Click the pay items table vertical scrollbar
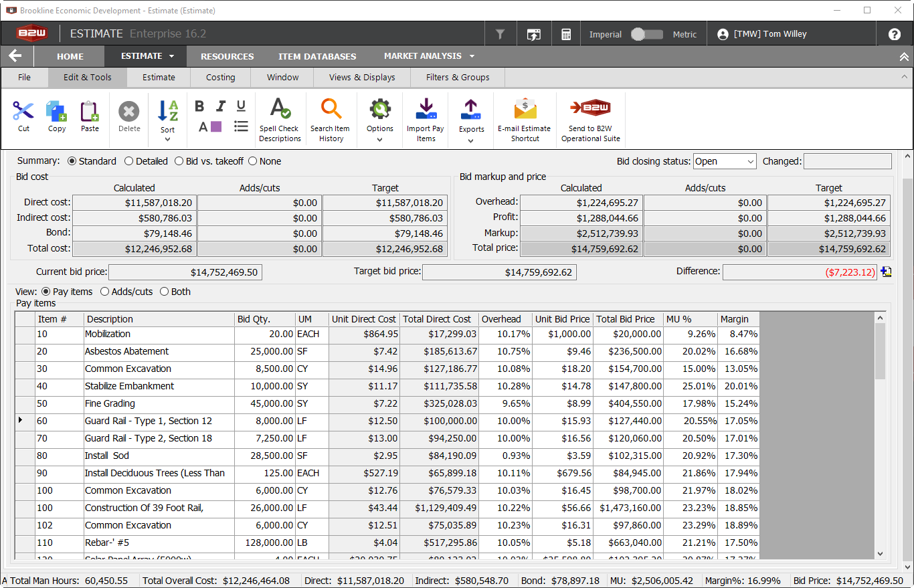The width and height of the screenshot is (914, 588). (880, 436)
